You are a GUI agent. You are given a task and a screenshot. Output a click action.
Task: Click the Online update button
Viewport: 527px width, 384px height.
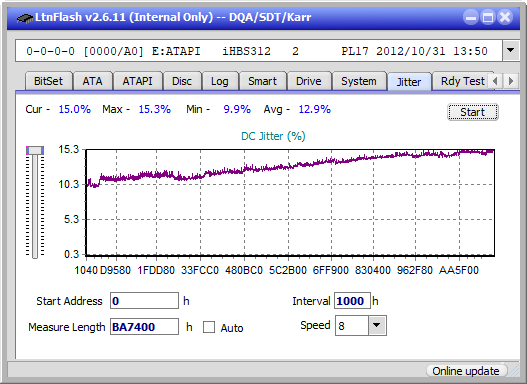[465, 371]
